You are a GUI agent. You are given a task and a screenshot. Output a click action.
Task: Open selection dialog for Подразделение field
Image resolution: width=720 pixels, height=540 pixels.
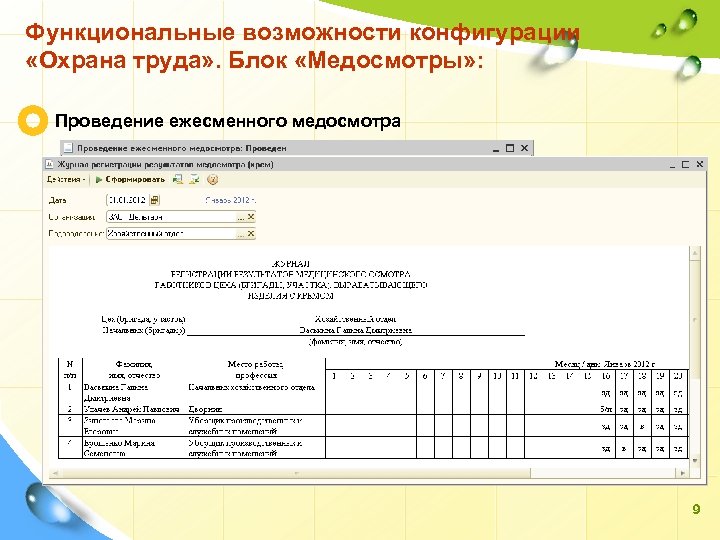241,234
